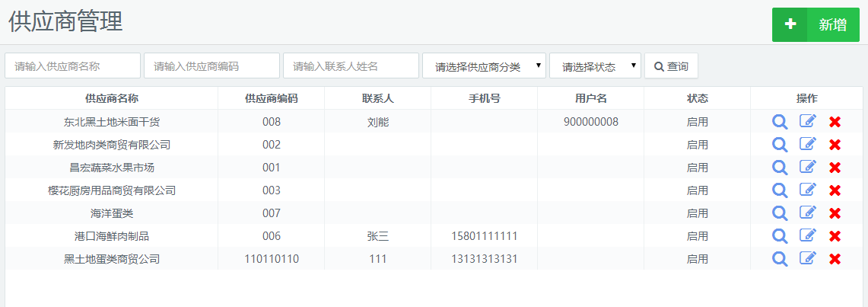This screenshot has width=868, height=307.
Task: Expand the 请选择状态 dropdown
Action: 595,66
